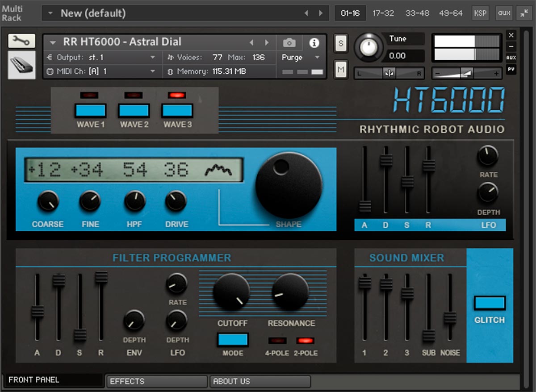Click the pan center marker
The width and height of the screenshot is (536, 392).
click(x=389, y=74)
